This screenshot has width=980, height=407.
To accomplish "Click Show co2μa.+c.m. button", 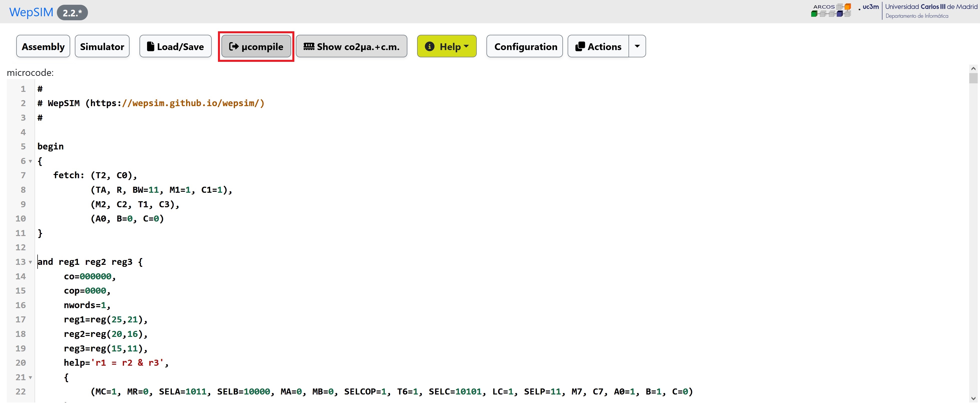I will (352, 46).
